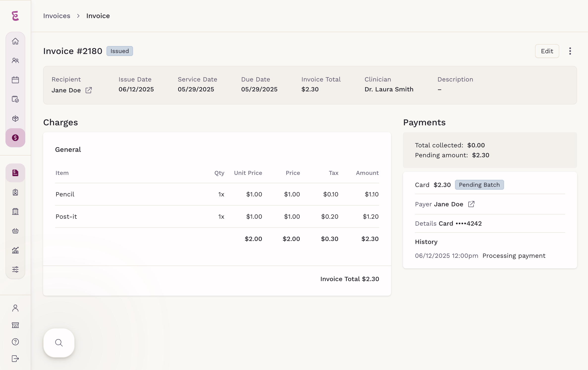Click the Service Date 05/29/2025 value
This screenshot has width=588, height=370.
coord(196,89)
